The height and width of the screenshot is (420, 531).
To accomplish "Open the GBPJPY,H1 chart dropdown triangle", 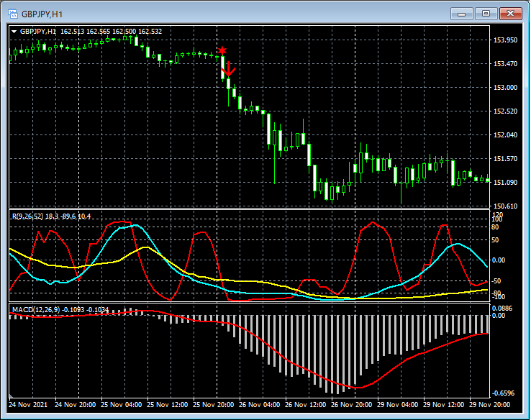I will pyautogui.click(x=14, y=32).
